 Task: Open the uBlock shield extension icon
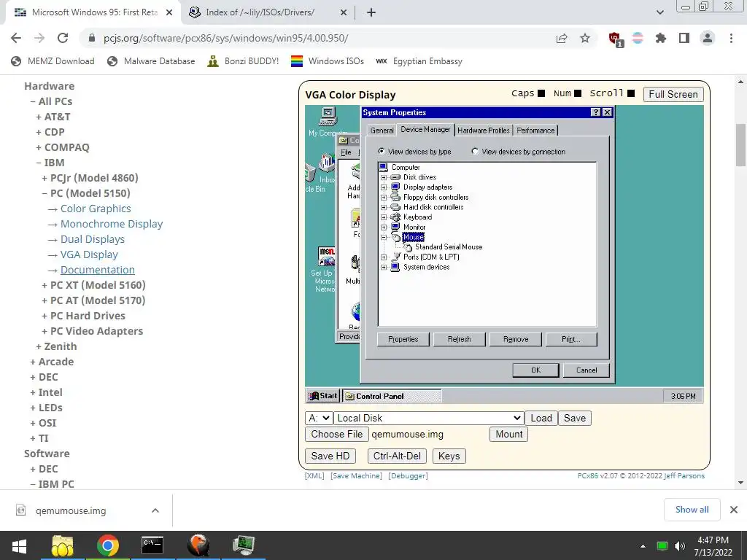(615, 39)
